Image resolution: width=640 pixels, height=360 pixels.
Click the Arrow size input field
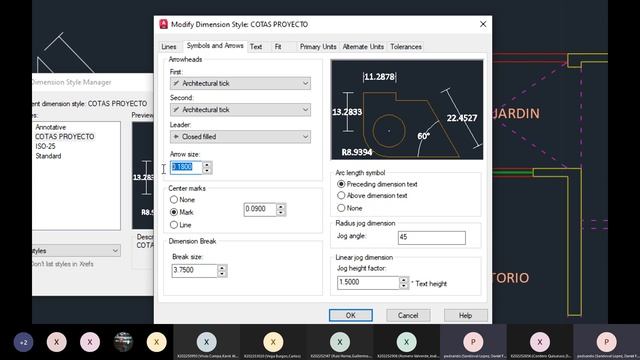[x=186, y=167]
